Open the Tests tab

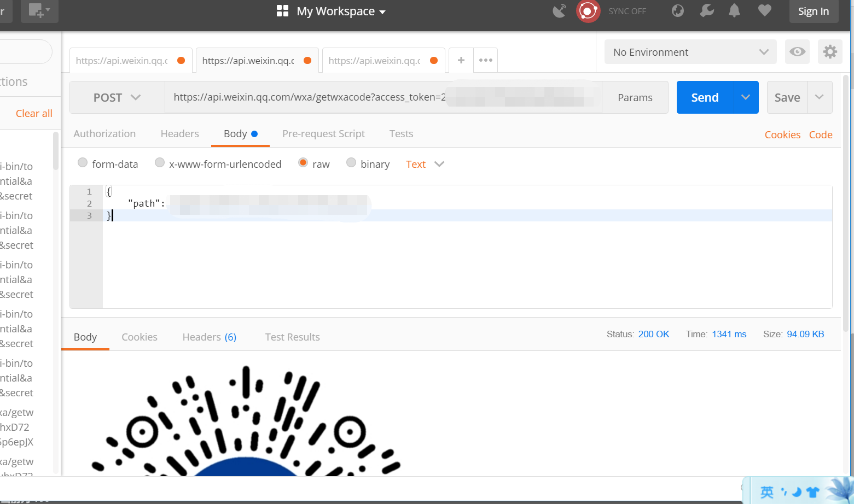click(x=401, y=134)
